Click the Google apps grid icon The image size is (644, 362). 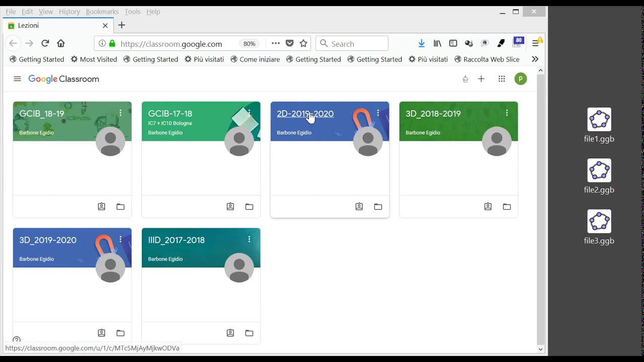tap(502, 79)
